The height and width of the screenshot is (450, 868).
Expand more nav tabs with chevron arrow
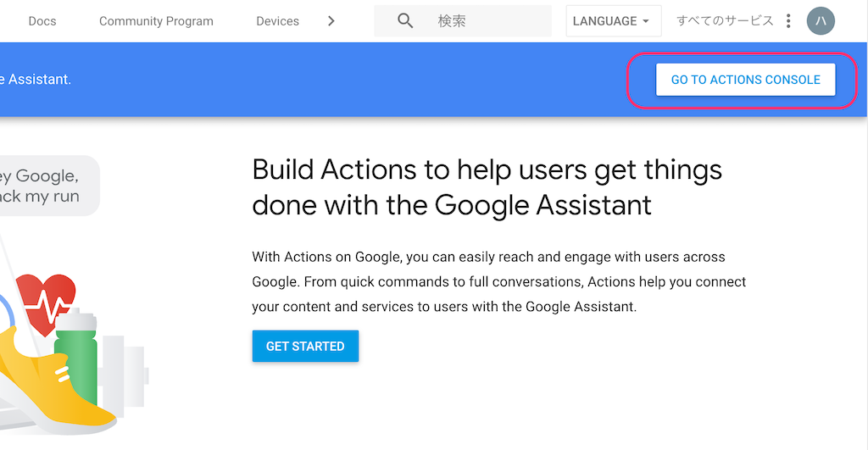tap(331, 21)
